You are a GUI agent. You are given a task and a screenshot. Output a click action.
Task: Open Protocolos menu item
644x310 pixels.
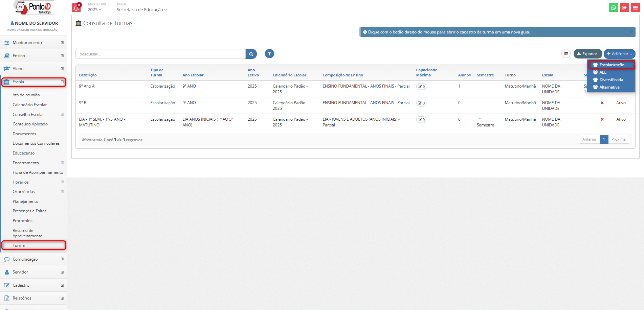pyautogui.click(x=23, y=221)
